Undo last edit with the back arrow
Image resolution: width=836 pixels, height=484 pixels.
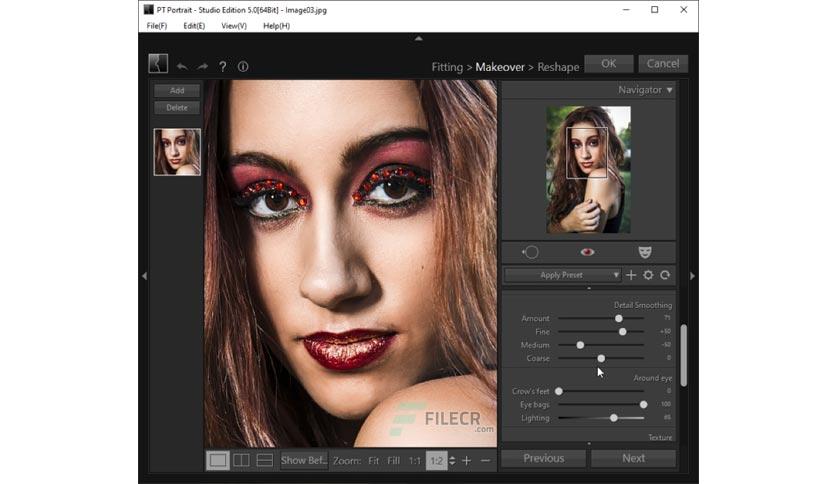182,67
